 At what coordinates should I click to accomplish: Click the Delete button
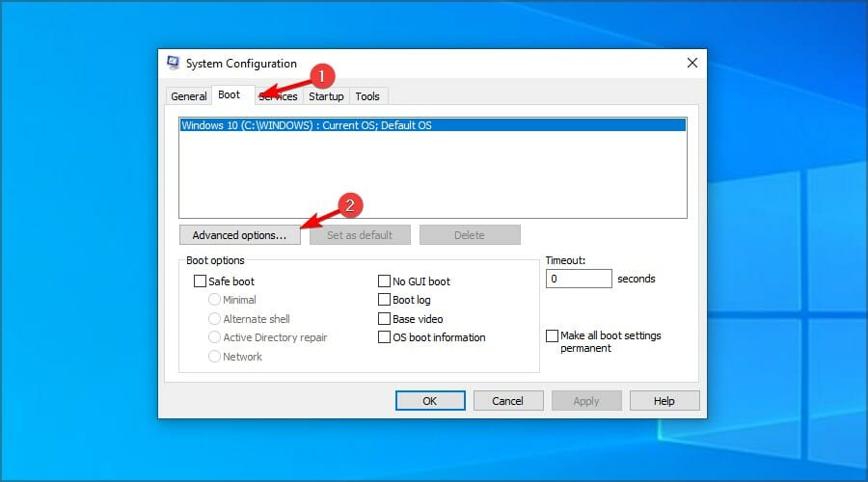(x=470, y=235)
